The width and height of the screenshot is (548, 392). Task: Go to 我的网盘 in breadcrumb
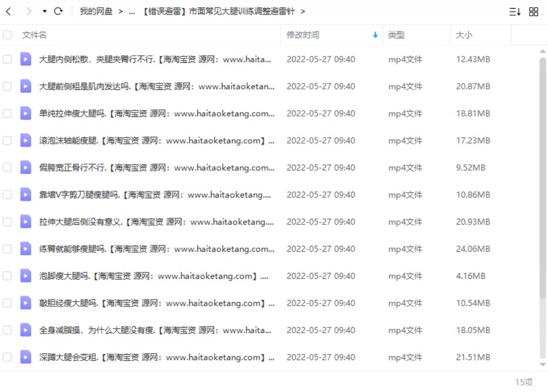96,11
